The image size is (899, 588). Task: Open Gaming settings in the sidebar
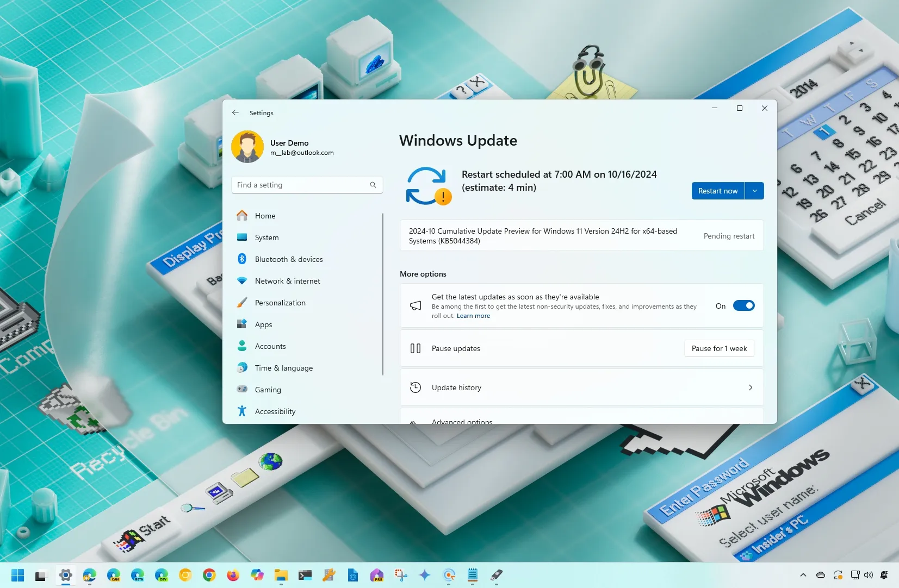[x=307, y=390]
